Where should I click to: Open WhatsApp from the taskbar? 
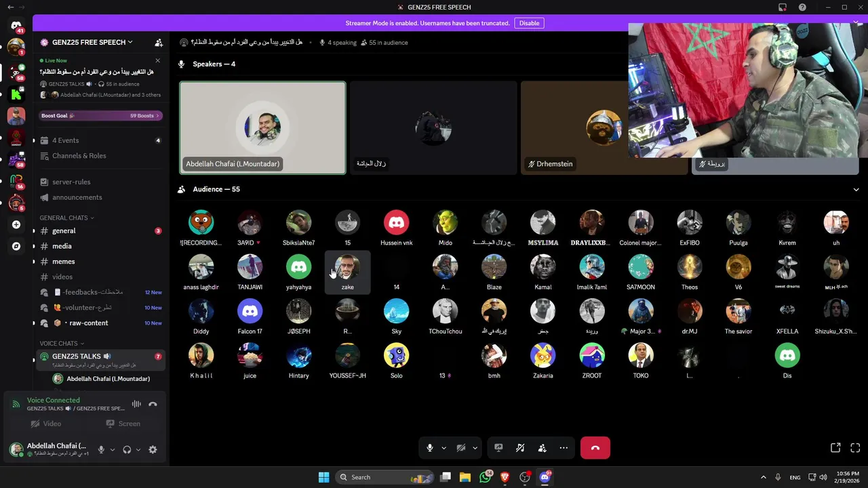[x=485, y=477]
